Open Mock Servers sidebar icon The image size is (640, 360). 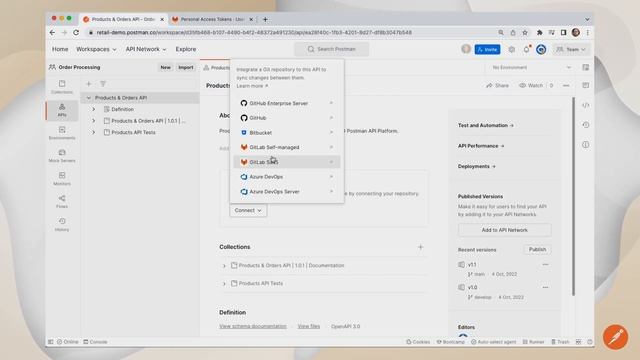pyautogui.click(x=62, y=156)
